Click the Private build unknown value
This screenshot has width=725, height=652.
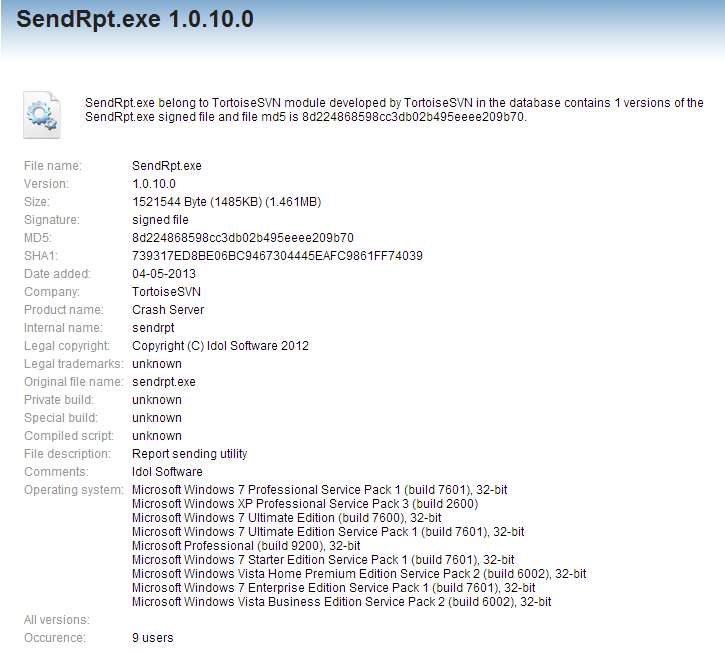click(x=157, y=400)
